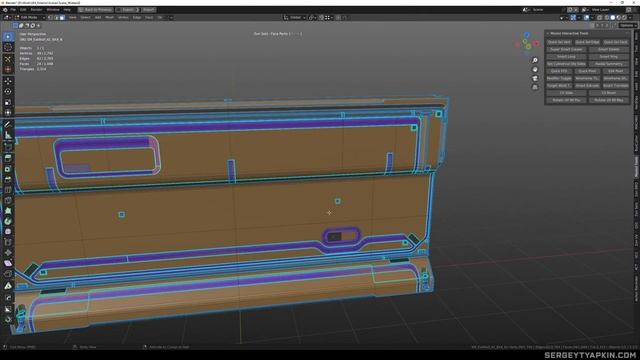Click the Blender logo menu icon
640x360 pixels.
pos(5,10)
